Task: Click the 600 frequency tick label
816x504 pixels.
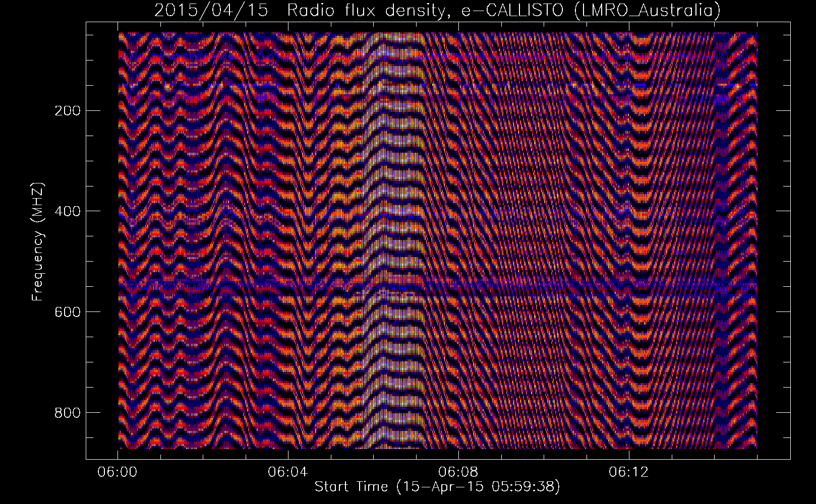Action: 67,312
